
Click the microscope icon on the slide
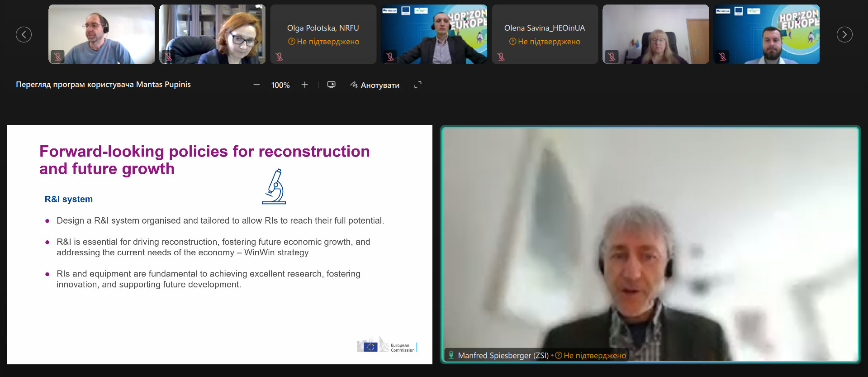tap(274, 186)
